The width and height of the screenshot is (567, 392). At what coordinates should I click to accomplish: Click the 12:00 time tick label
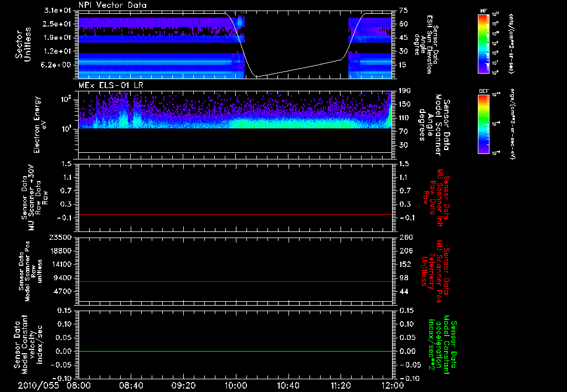click(393, 385)
